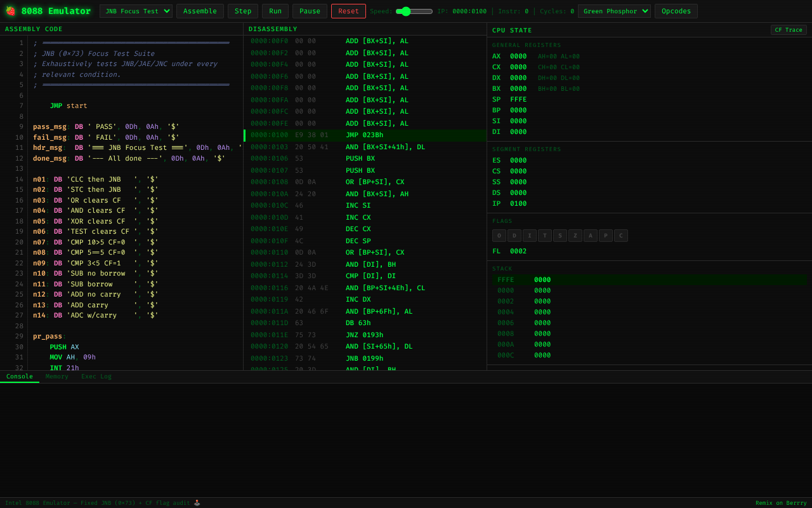This screenshot has width=812, height=508.
Task: Click the n01 'CLC then JNB' line
Action: tap(95, 179)
